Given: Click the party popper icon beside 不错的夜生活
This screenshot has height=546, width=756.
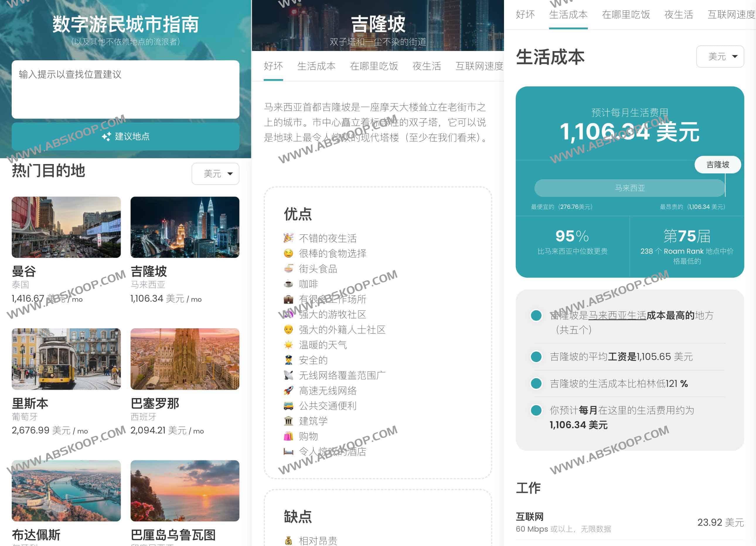Looking at the screenshot, I should point(289,238).
